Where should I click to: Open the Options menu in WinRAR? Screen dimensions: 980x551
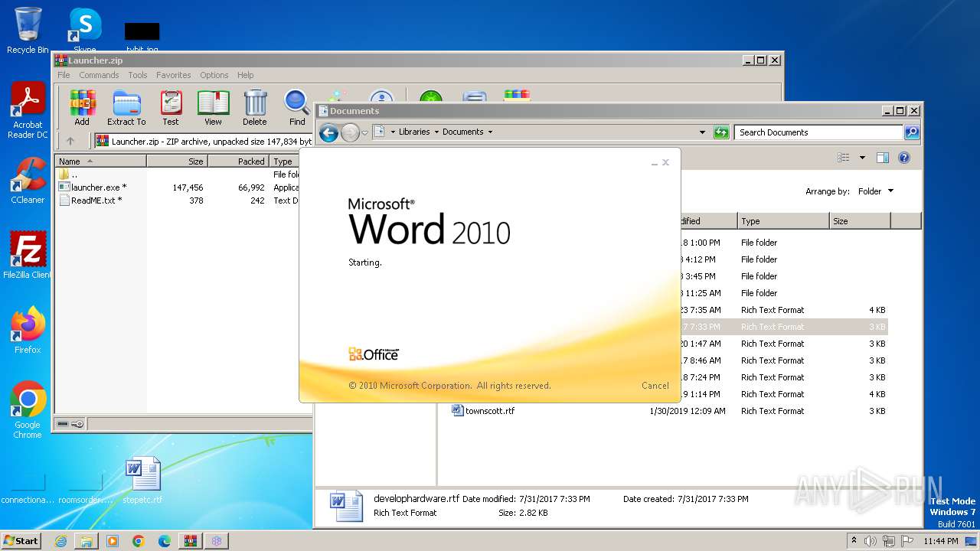(214, 75)
